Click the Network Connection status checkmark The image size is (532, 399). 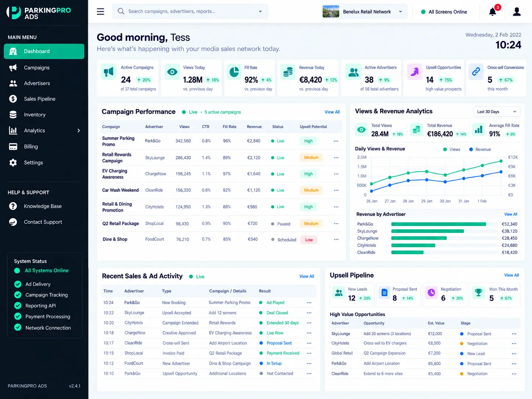click(x=18, y=327)
